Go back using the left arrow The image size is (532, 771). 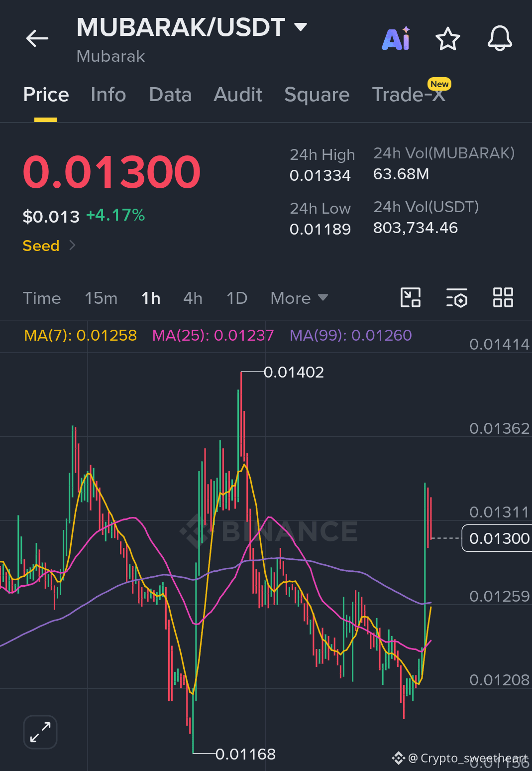pos(37,38)
